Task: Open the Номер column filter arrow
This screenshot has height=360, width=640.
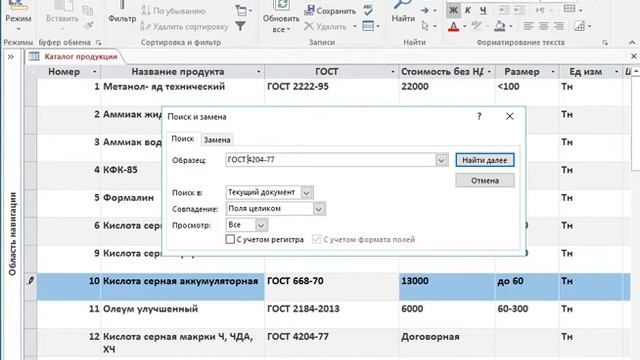Action: (x=94, y=72)
